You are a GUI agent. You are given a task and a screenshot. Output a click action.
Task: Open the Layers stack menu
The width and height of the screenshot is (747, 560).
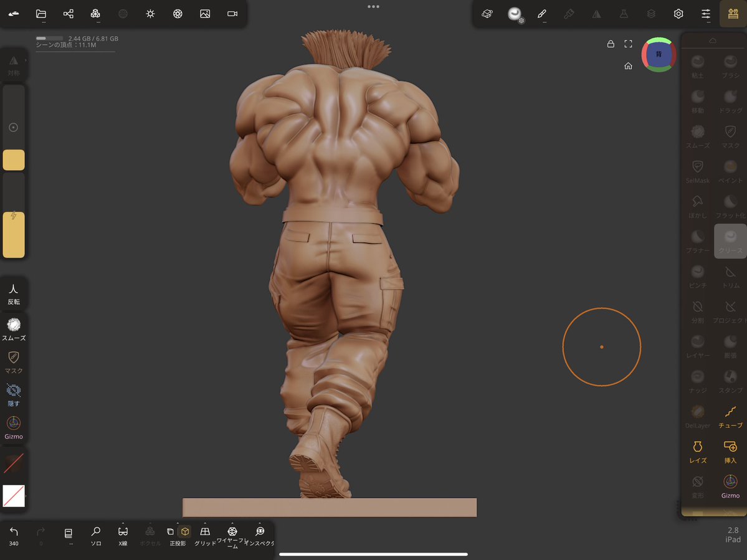click(651, 14)
